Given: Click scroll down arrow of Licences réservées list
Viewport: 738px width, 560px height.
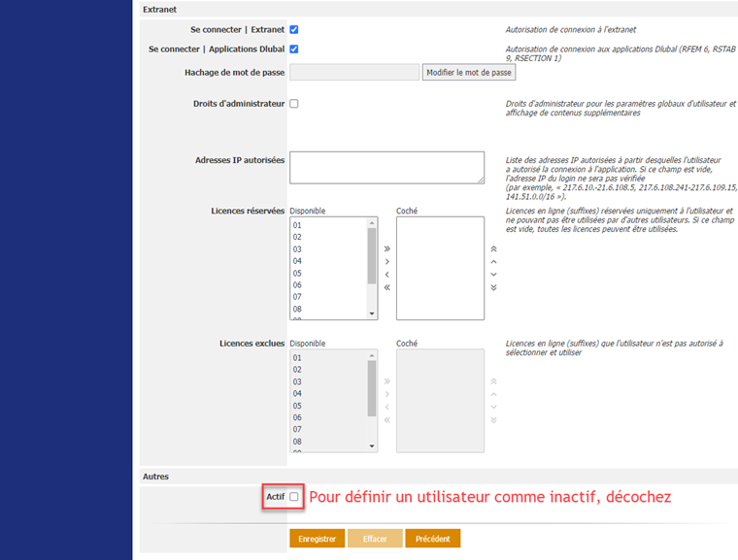Looking at the screenshot, I should click(x=372, y=313).
